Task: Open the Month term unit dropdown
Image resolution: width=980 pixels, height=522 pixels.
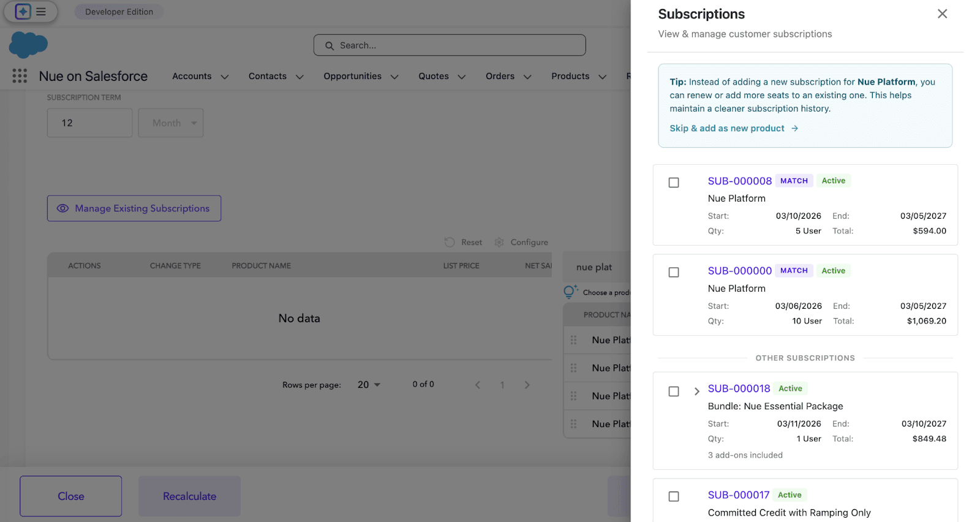Action: (171, 123)
